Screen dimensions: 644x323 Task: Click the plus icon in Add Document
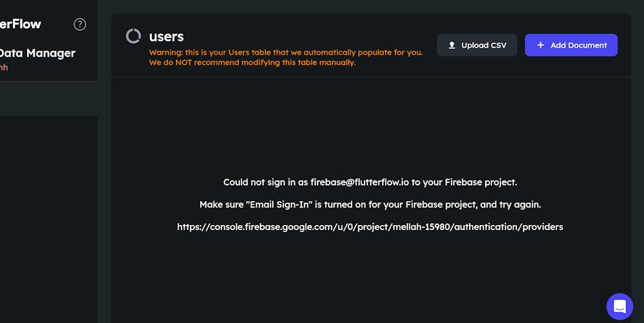[540, 45]
